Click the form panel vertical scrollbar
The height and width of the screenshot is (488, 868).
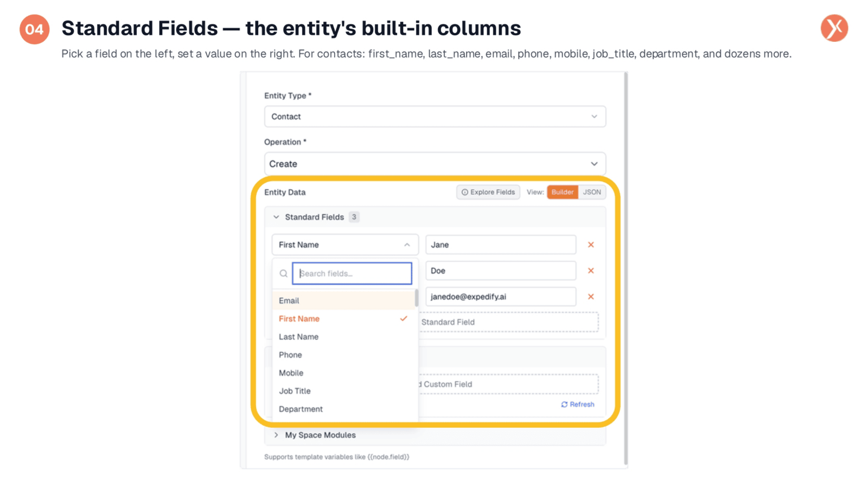coord(626,268)
